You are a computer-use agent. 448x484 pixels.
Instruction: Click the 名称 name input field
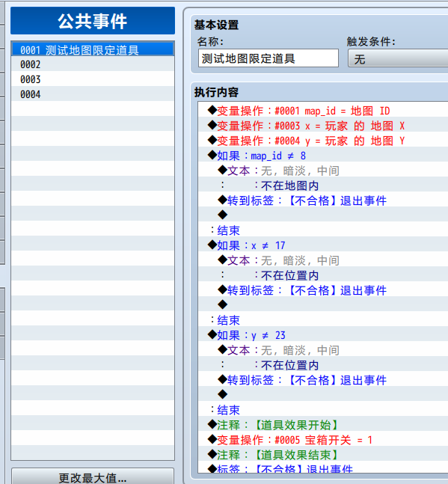click(268, 58)
